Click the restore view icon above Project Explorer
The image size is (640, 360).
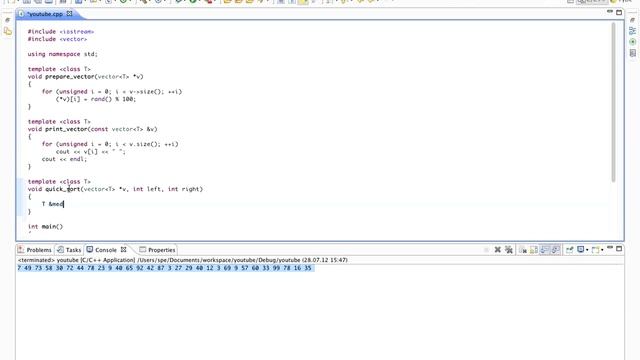(x=7, y=20)
